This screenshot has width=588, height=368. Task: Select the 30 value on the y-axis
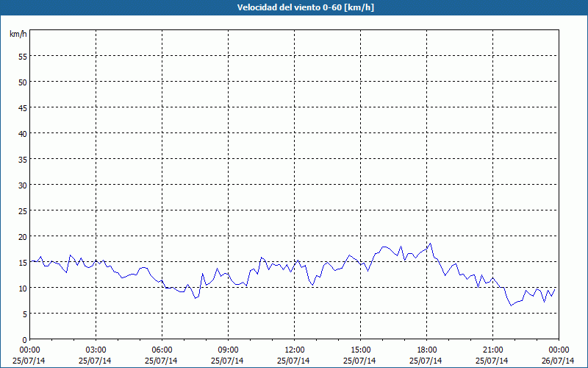tap(23, 185)
